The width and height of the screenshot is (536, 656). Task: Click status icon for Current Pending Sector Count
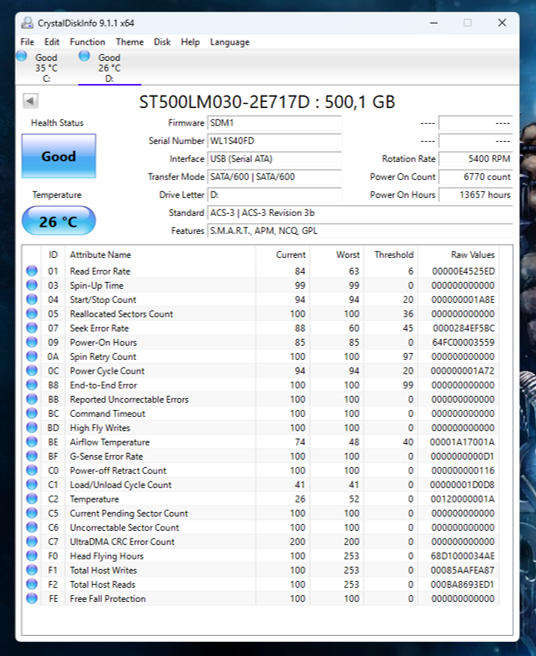pyautogui.click(x=32, y=512)
